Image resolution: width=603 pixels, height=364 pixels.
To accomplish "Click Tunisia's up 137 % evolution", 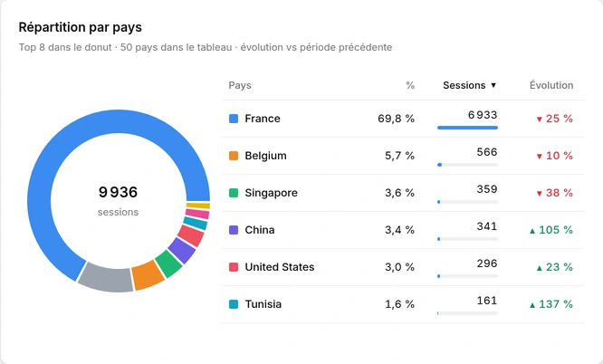I will point(551,304).
